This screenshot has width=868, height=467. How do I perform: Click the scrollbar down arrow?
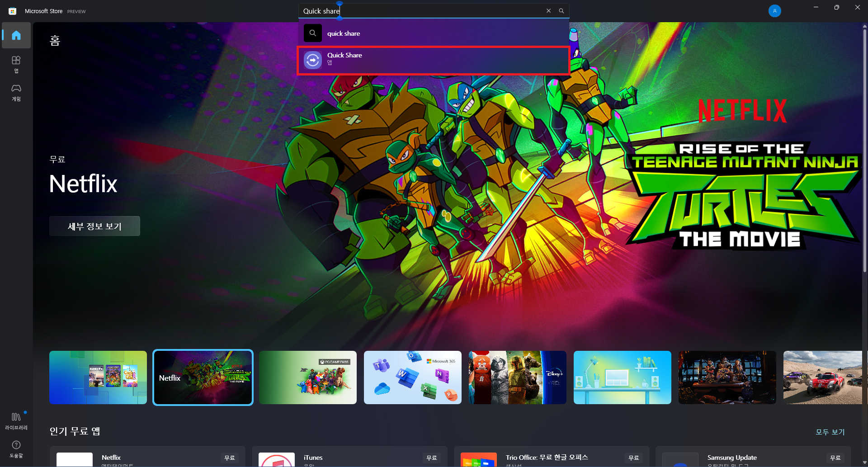864,463
